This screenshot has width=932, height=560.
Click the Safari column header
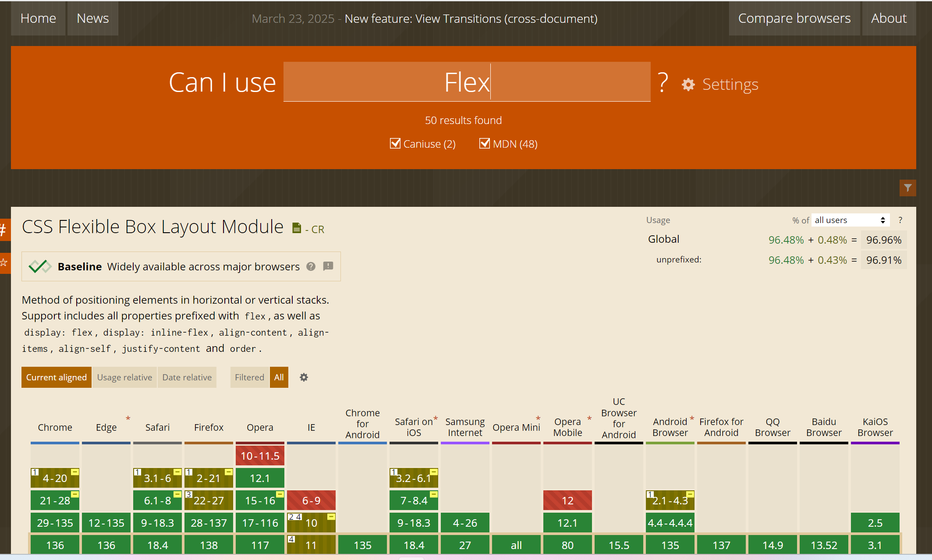click(157, 427)
